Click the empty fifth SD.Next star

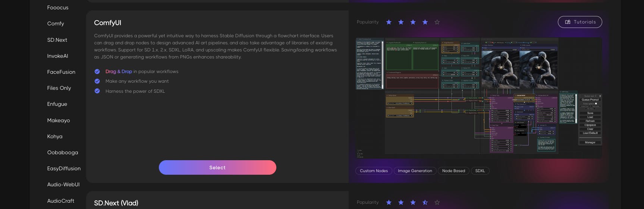click(x=437, y=202)
